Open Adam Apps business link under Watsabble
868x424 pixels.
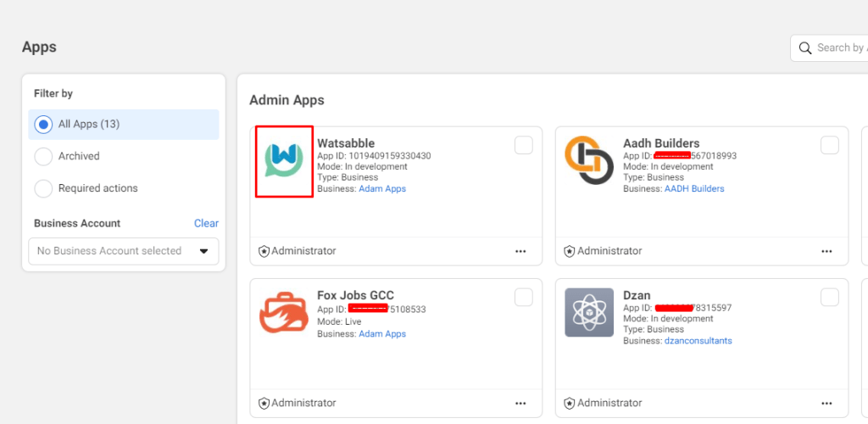coord(382,189)
